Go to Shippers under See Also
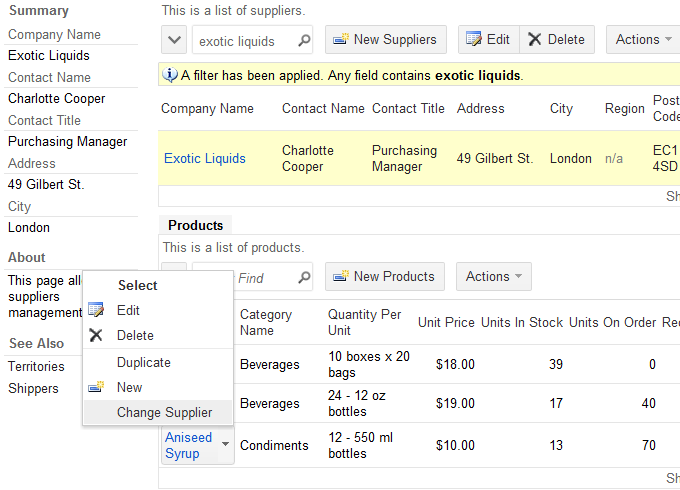Image resolution: width=680 pixels, height=490 pixels. coord(33,388)
